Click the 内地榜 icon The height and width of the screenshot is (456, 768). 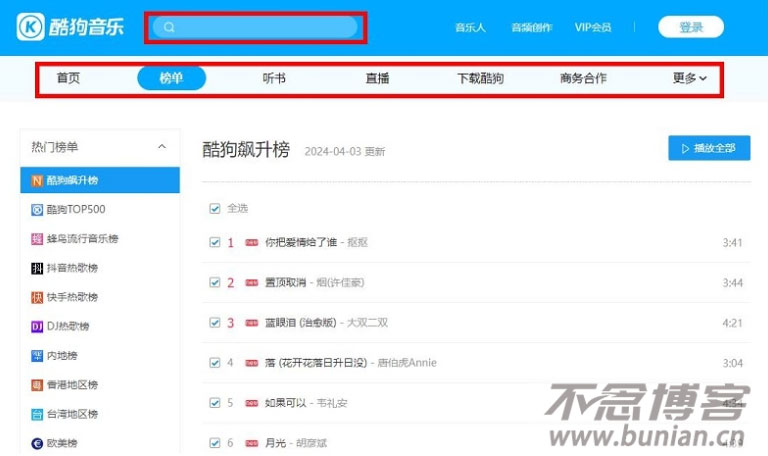pos(37,356)
